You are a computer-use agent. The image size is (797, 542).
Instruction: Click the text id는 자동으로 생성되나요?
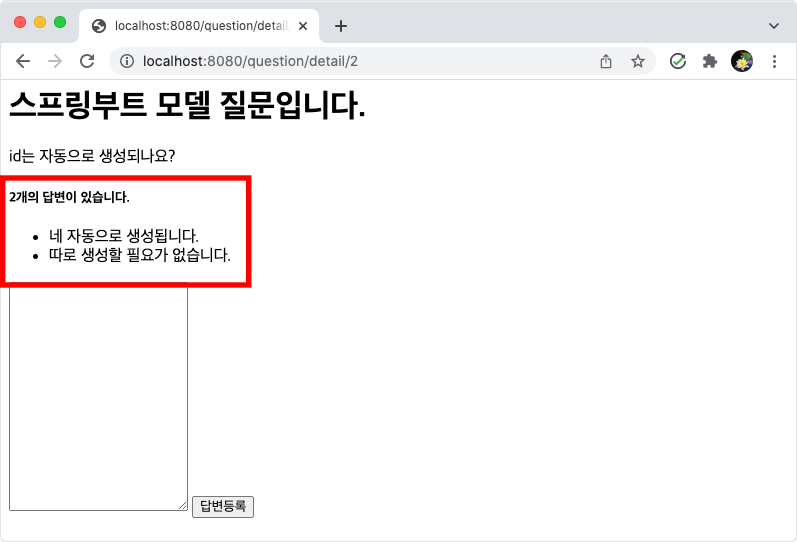(x=92, y=156)
